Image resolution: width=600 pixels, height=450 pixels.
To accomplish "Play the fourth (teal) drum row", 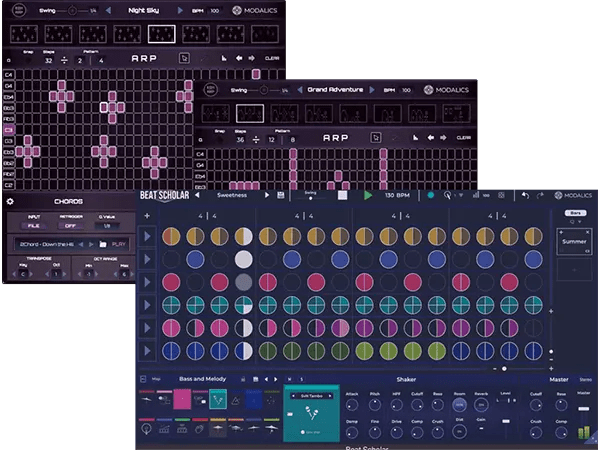I will click(x=147, y=305).
